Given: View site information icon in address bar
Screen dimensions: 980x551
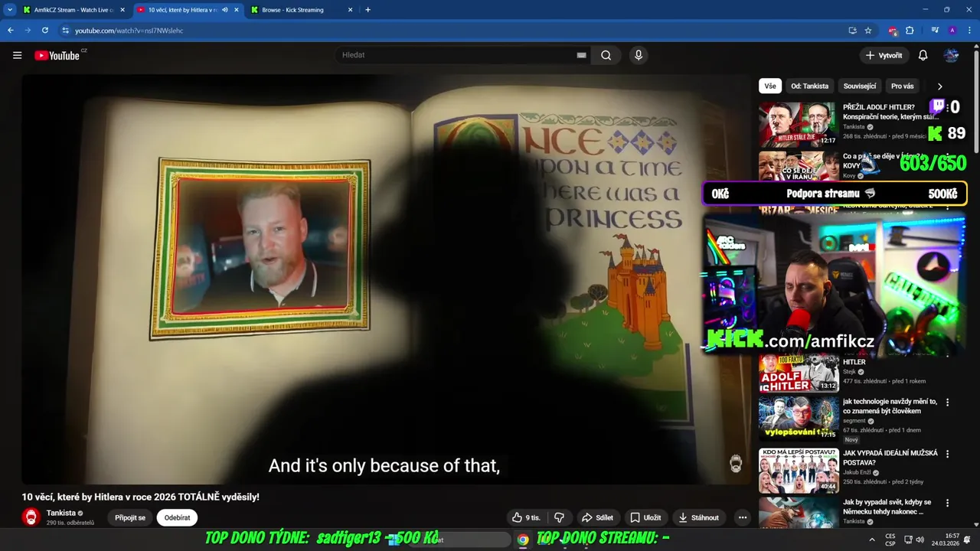Looking at the screenshot, I should pos(65,31).
